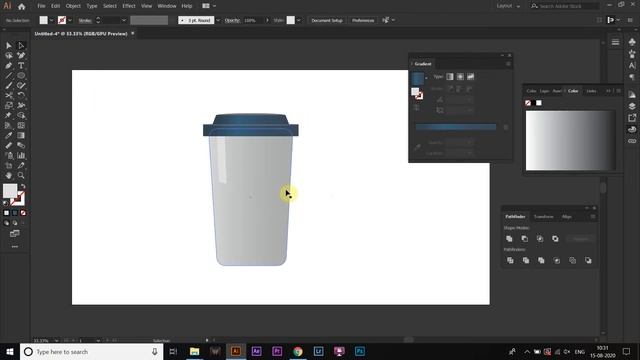This screenshot has width=640, height=360.
Task: Select the Paintbrush tool
Action: (x=9, y=86)
